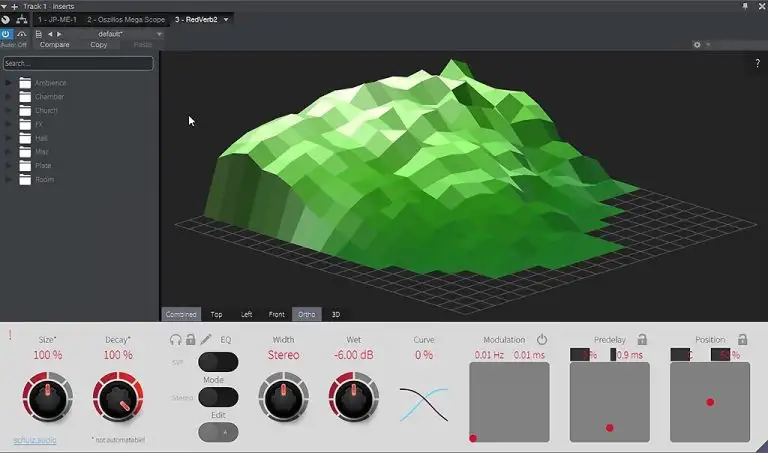Go to previous preset arrow
The image size is (768, 453).
pyautogui.click(x=49, y=34)
